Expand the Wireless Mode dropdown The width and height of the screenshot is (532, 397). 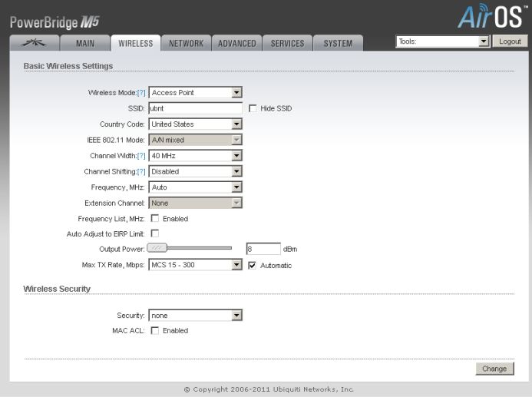point(196,92)
